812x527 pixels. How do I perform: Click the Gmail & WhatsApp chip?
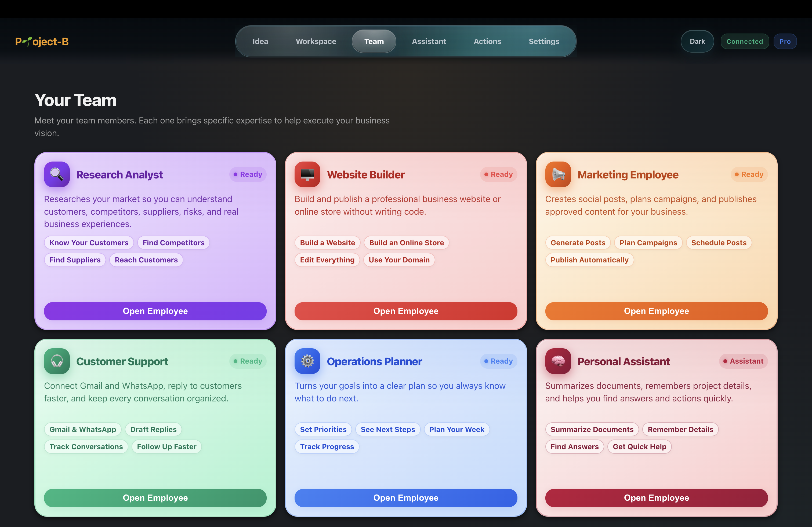[82, 429]
